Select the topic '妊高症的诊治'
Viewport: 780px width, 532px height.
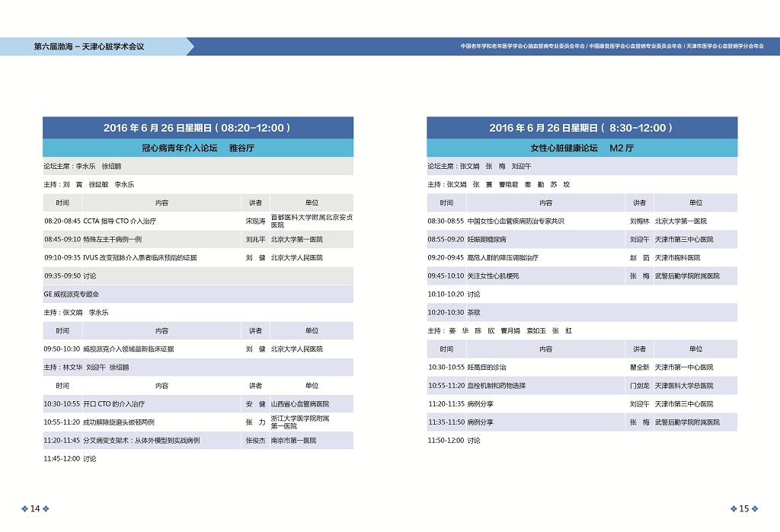(487, 367)
